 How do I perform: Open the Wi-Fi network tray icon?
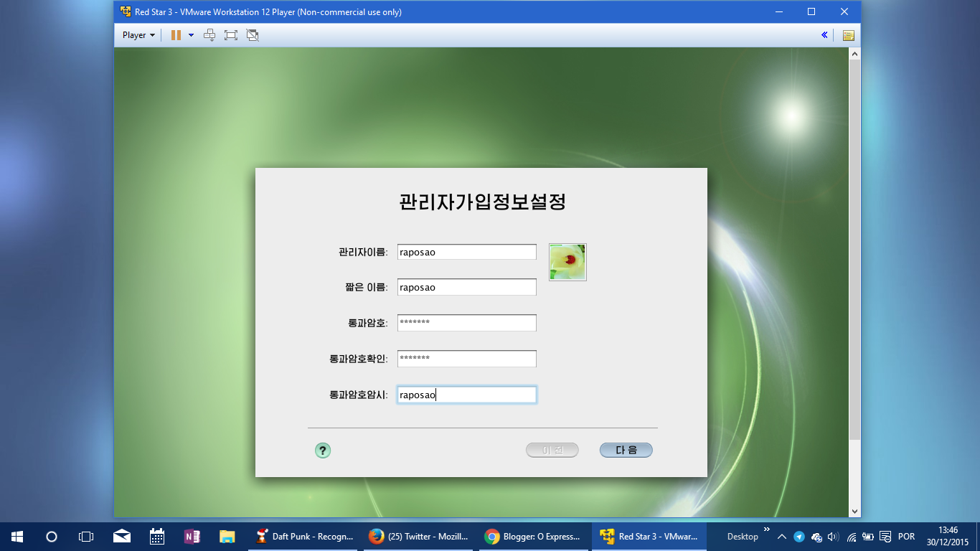pyautogui.click(x=851, y=537)
